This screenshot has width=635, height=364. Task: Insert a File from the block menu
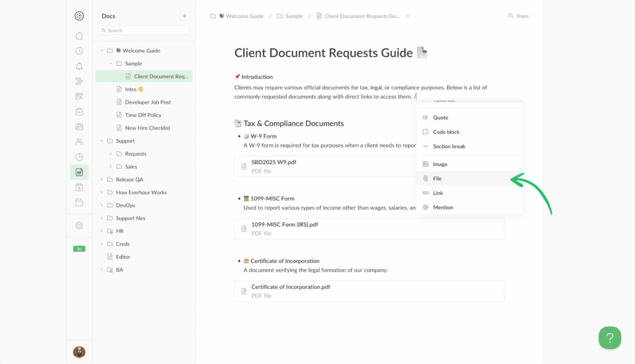click(x=437, y=178)
